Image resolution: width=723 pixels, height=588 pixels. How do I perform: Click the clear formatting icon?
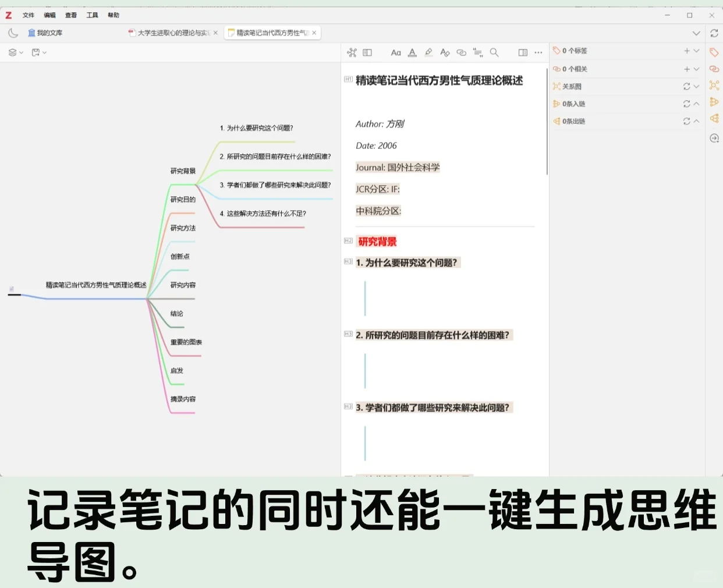coord(445,52)
